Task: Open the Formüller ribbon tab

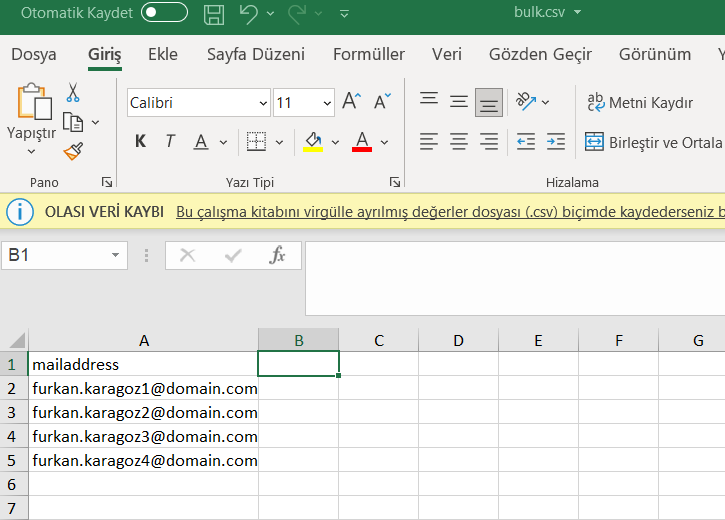Action: coord(368,54)
